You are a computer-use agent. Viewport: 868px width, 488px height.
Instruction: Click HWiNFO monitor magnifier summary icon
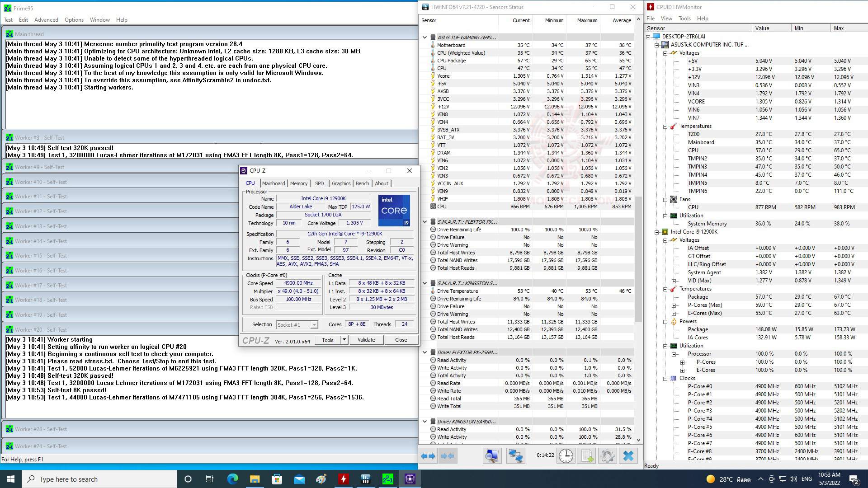(492, 456)
